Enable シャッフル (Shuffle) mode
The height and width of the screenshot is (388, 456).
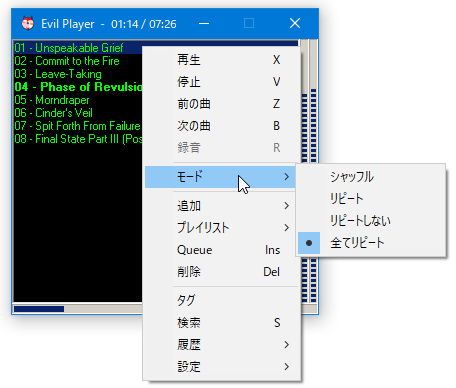pyautogui.click(x=371, y=177)
